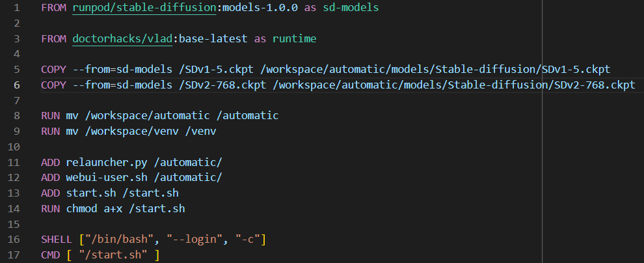
Task: Click the "/bin/bash" string
Action: pyautogui.click(x=119, y=239)
